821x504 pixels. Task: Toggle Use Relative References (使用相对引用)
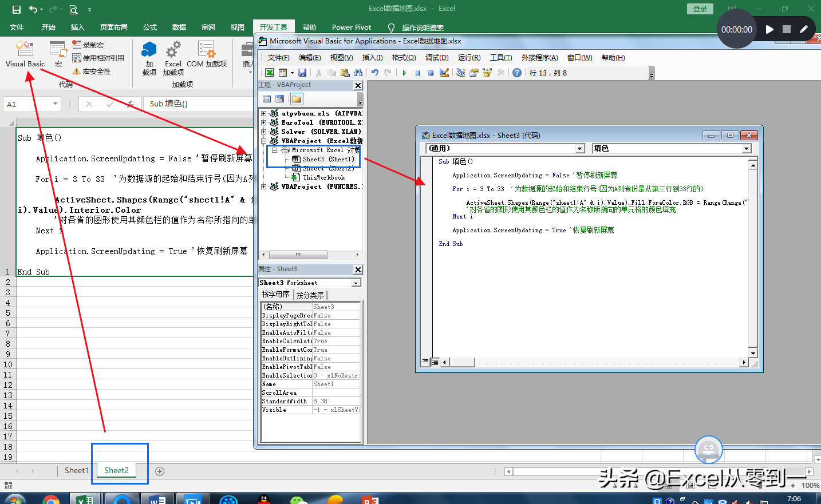click(x=98, y=58)
